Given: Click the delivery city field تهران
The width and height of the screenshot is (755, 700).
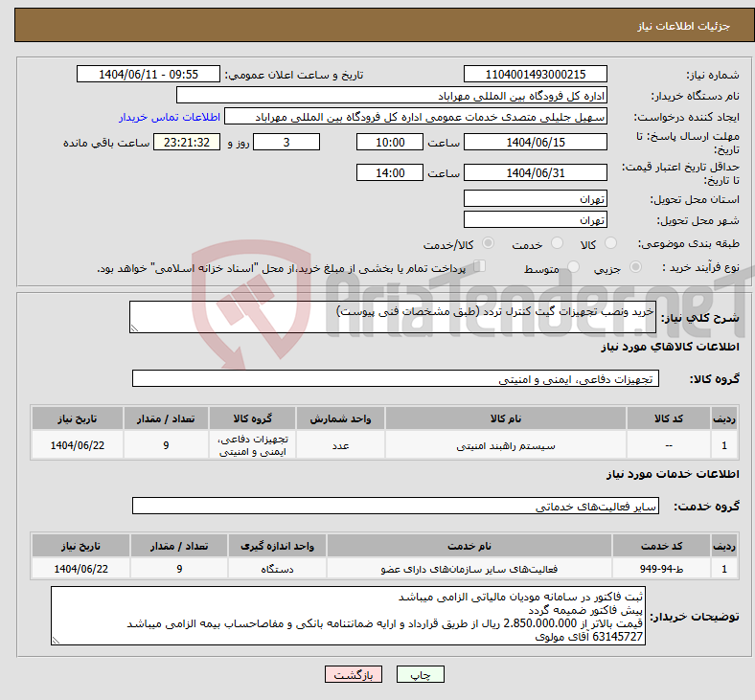Looking at the screenshot, I should coord(535,220).
